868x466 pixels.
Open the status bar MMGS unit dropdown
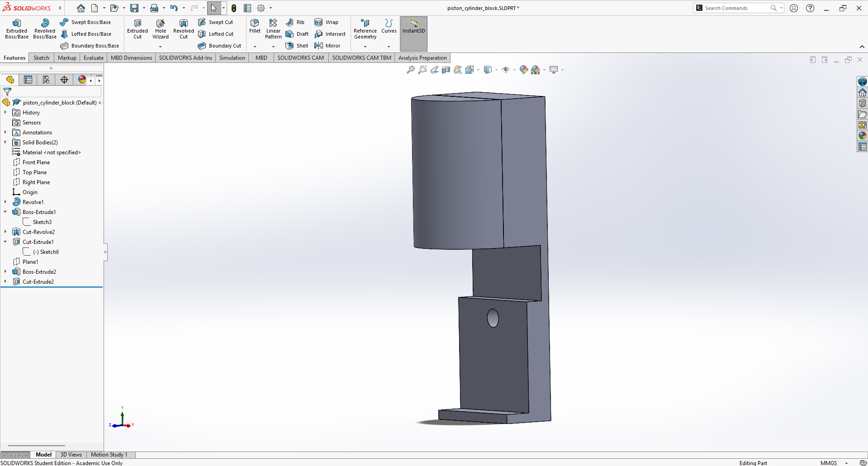pos(846,463)
